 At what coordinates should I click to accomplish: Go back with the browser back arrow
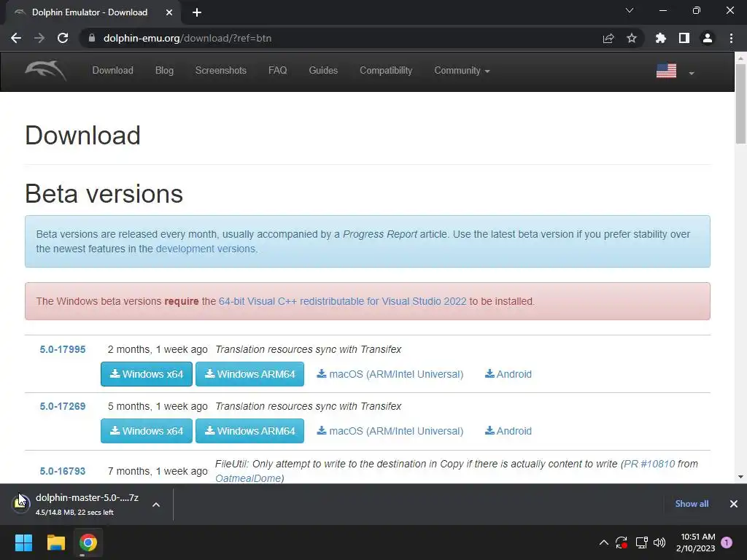point(16,38)
